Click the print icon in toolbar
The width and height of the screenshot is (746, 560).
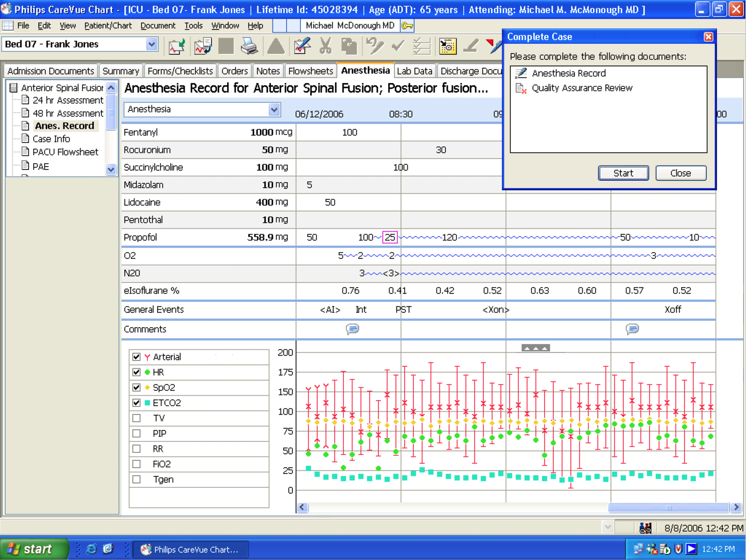pos(249,46)
